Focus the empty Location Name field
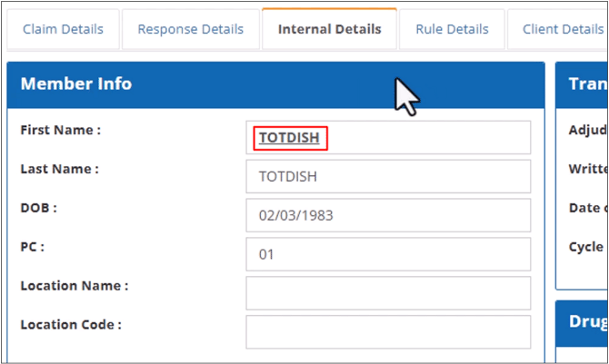The height and width of the screenshot is (364, 609). click(x=388, y=293)
